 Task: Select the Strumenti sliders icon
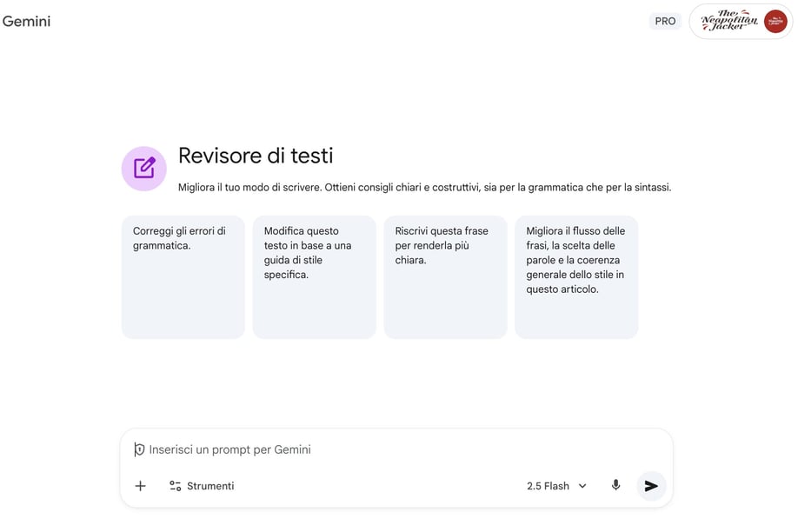click(175, 485)
